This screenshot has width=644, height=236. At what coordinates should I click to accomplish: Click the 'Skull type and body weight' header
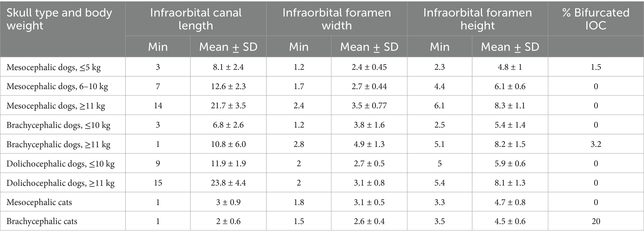coord(59,19)
